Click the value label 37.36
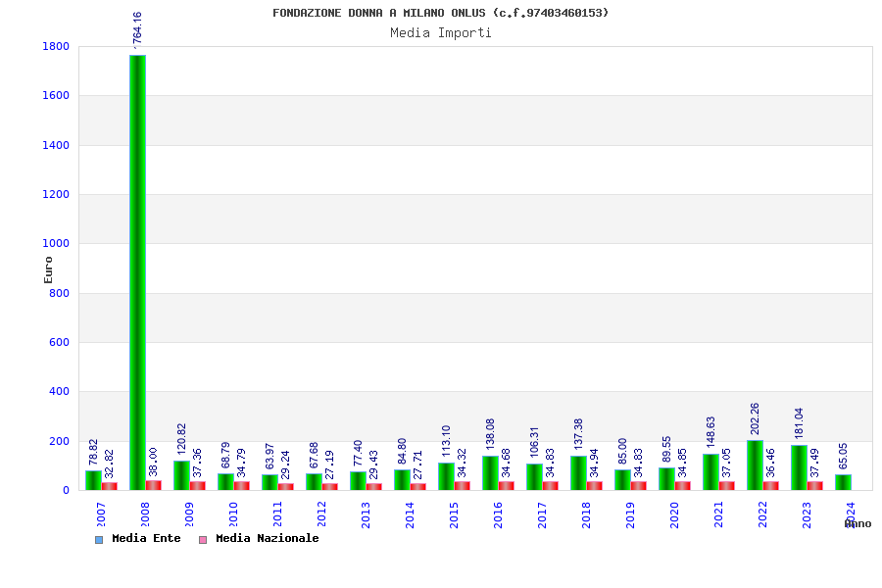Image resolution: width=882 pixels, height=588 pixels. (x=197, y=463)
